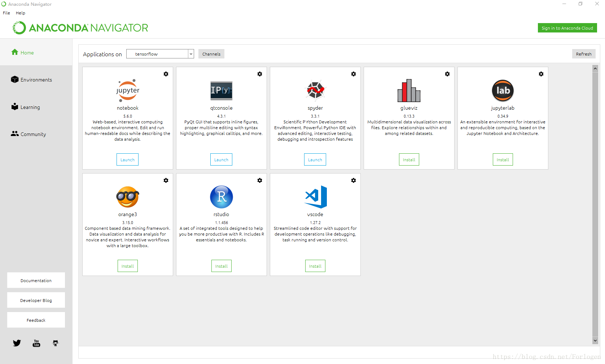Click the VS Code logo
This screenshot has width=605, height=364.
pos(316,197)
